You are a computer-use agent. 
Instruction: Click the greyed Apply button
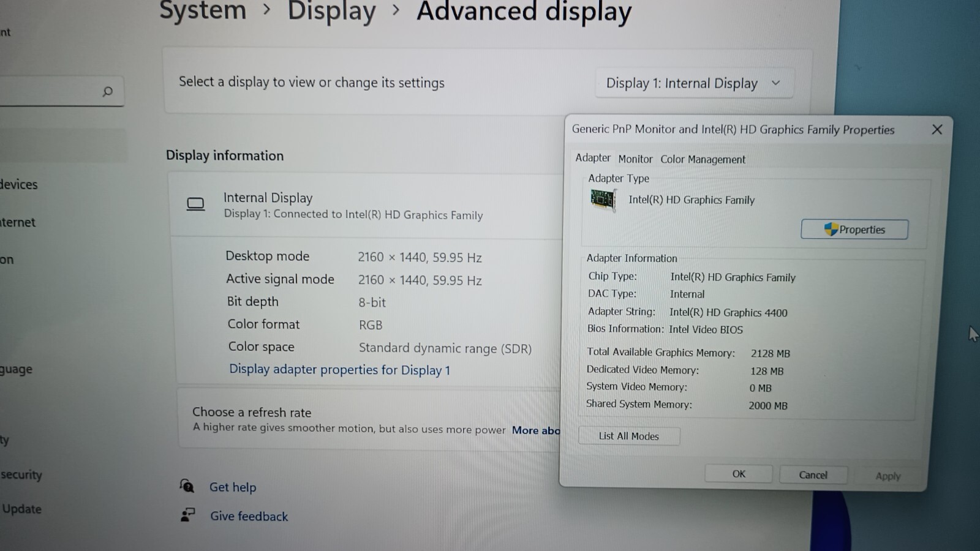pyautogui.click(x=888, y=476)
